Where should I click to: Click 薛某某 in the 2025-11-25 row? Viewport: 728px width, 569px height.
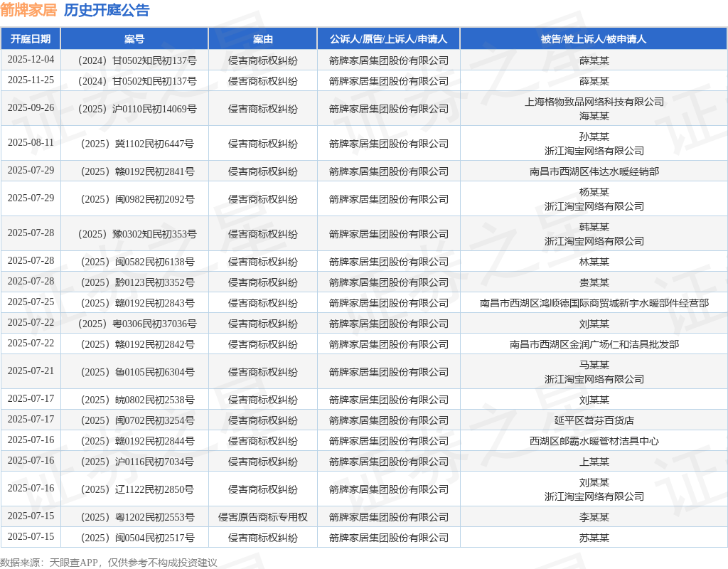click(594, 81)
